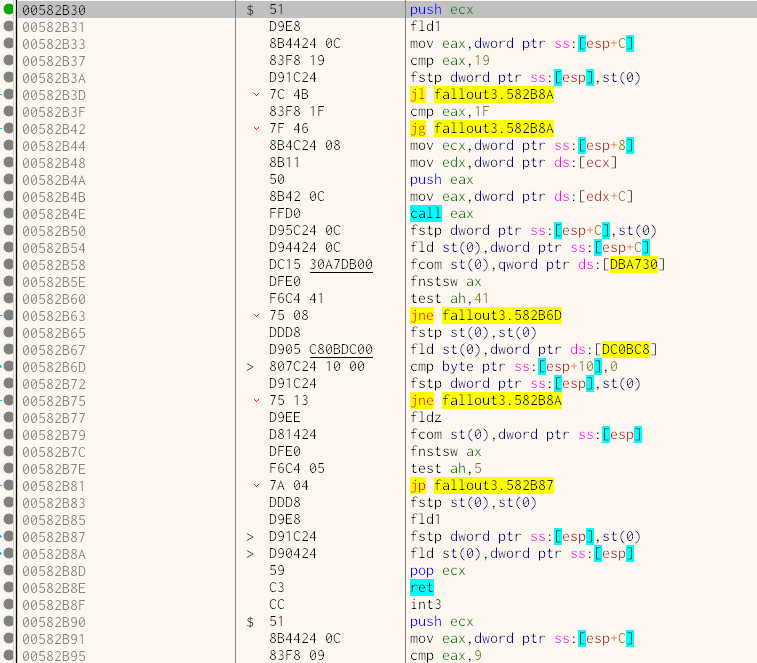Click the jump arrow beside bytes 7C 4B

coord(256,95)
